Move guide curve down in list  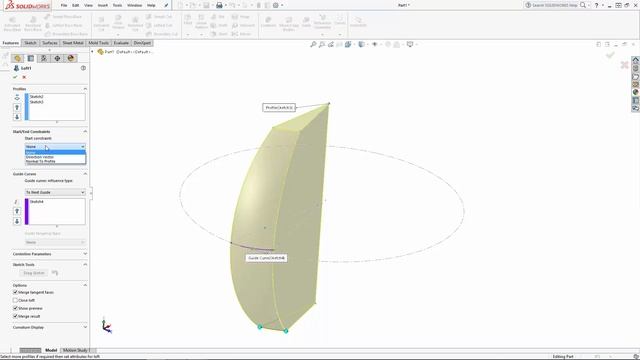17,221
